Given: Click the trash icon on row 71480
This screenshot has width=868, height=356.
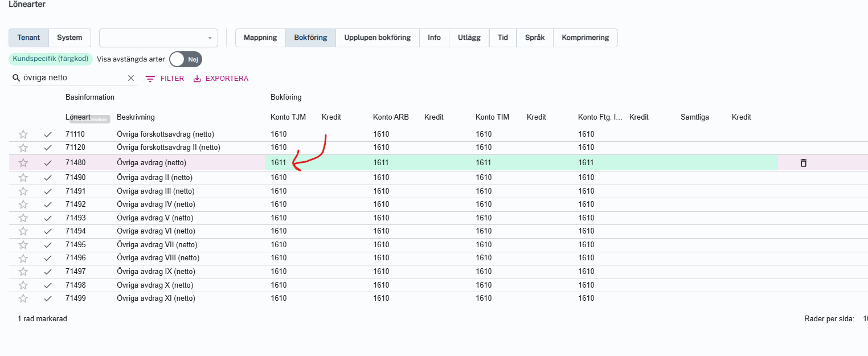Looking at the screenshot, I should click(x=803, y=163).
